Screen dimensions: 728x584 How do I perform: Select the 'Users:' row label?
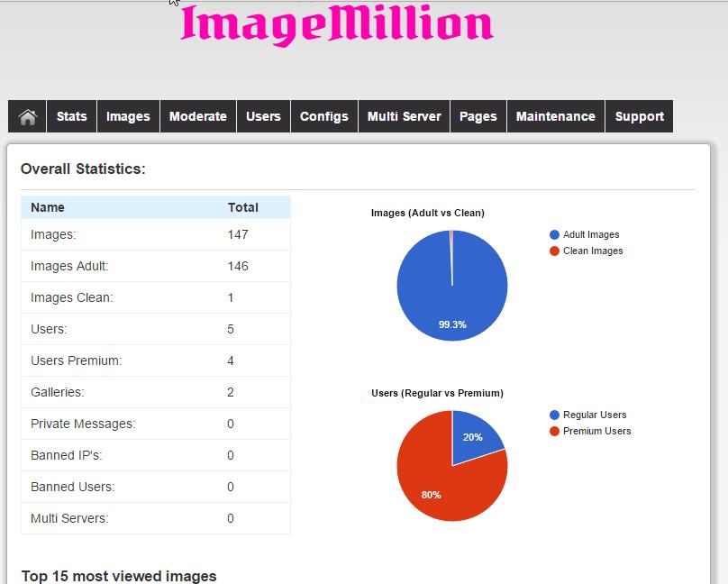(49, 329)
